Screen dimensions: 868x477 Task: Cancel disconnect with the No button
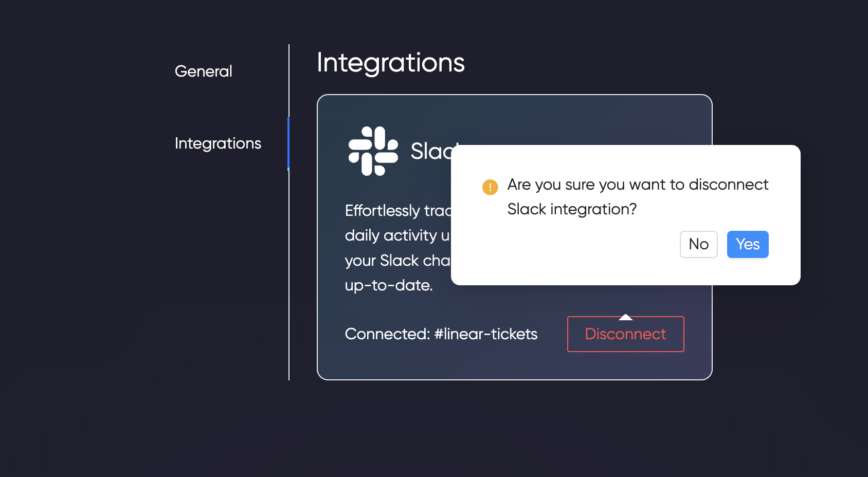pyautogui.click(x=698, y=244)
